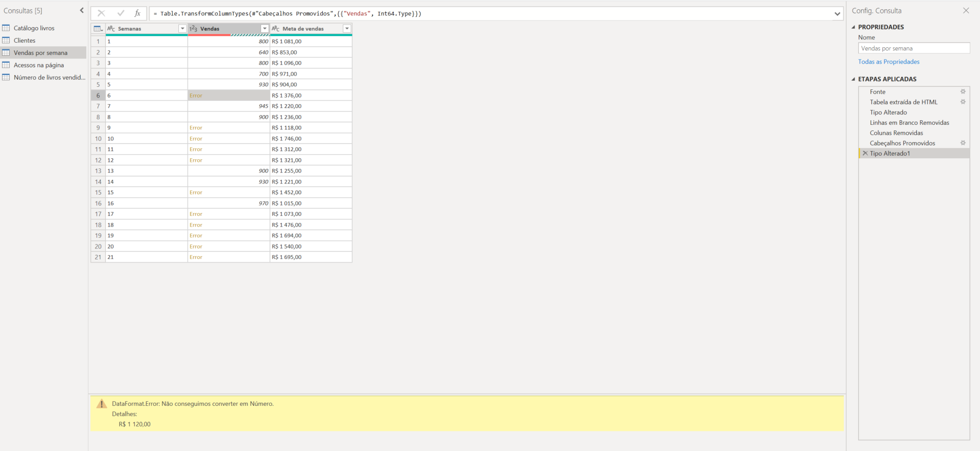Open settings gear for Cabeçalhos Promovidos
The image size is (980, 451).
(963, 143)
